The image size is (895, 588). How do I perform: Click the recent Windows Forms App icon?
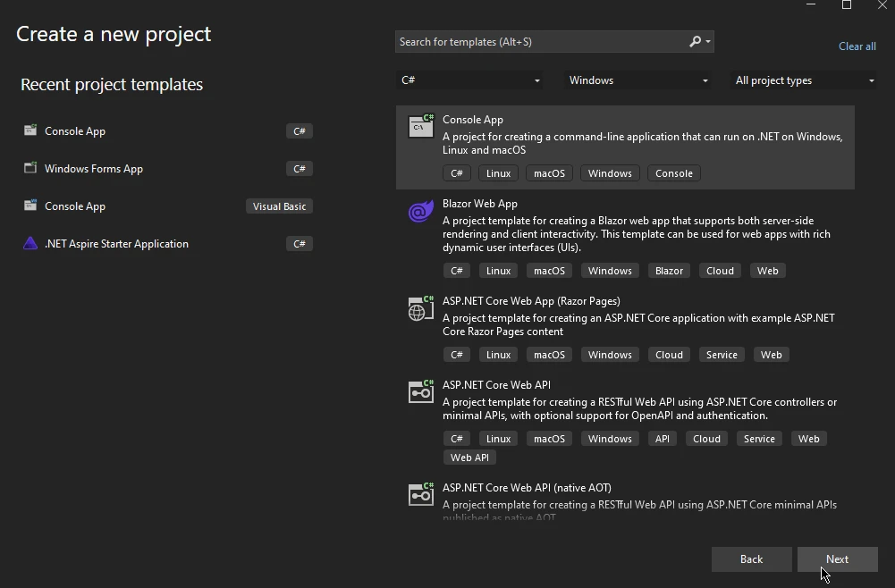click(x=30, y=169)
